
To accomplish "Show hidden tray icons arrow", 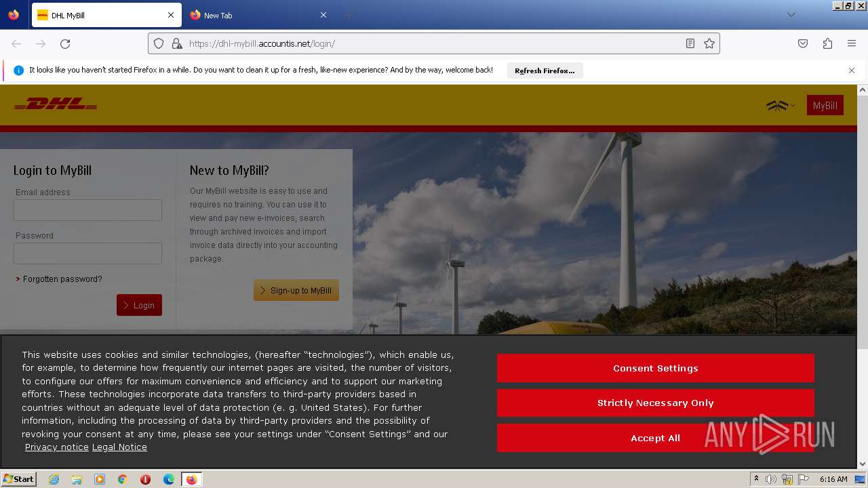I will coord(756,479).
